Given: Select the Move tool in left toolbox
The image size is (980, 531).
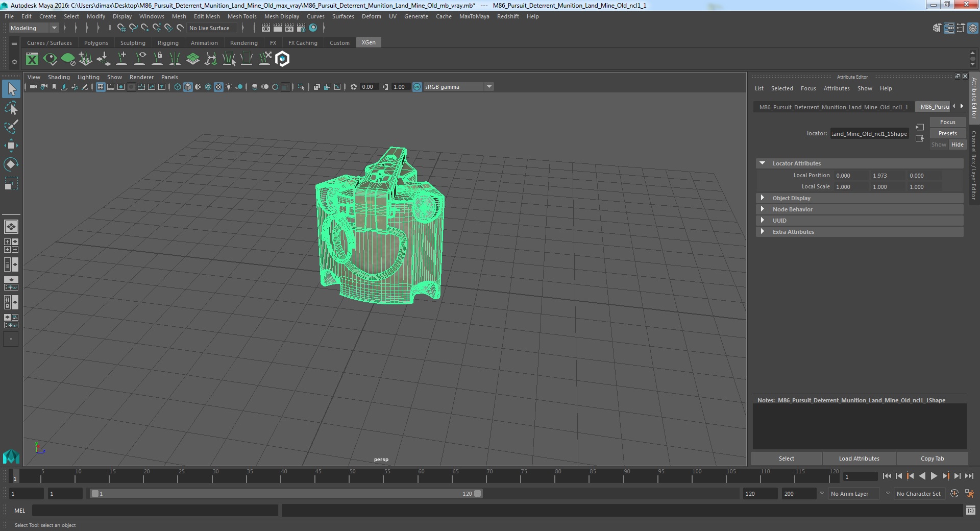Looking at the screenshot, I should tap(11, 146).
